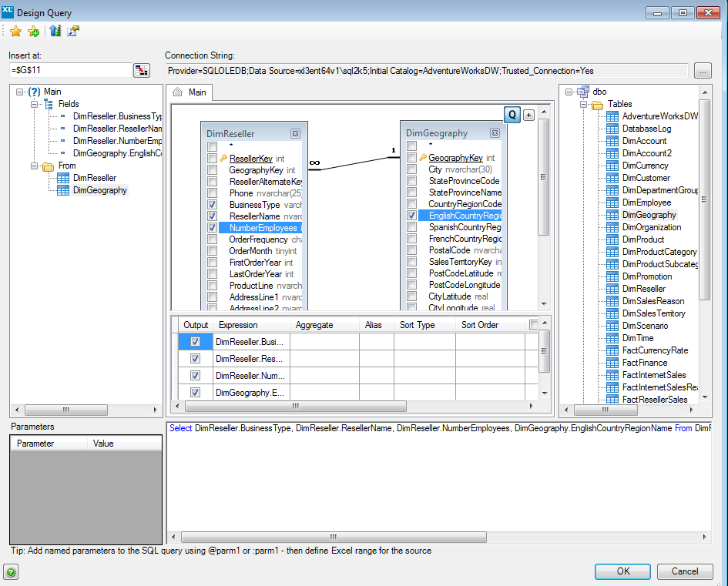Click the Q button in the diagram
Screen dimensions: 728x586
point(512,115)
